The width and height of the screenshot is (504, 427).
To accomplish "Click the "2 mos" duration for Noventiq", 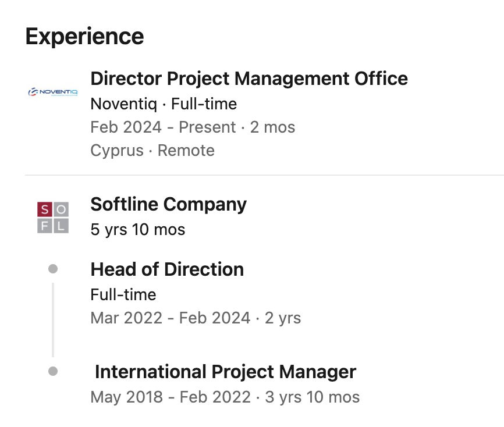I will (272, 127).
